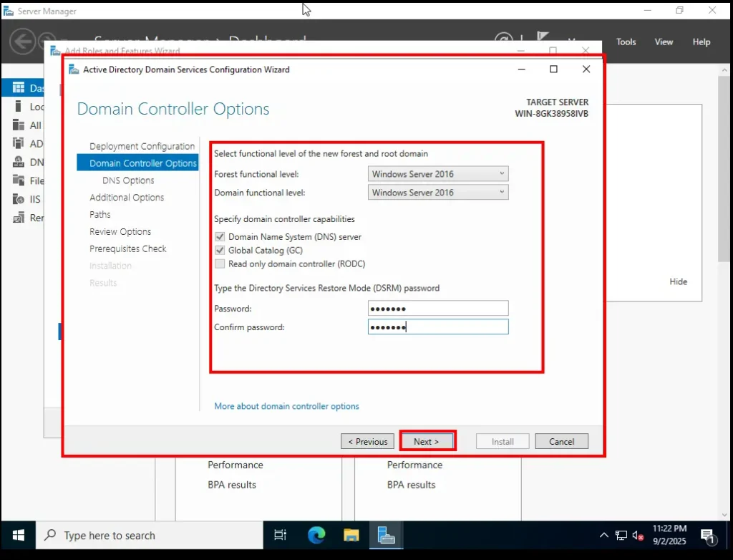Open the Help menu in Server Manager
Viewport: 733px width, 560px height.
tap(702, 42)
